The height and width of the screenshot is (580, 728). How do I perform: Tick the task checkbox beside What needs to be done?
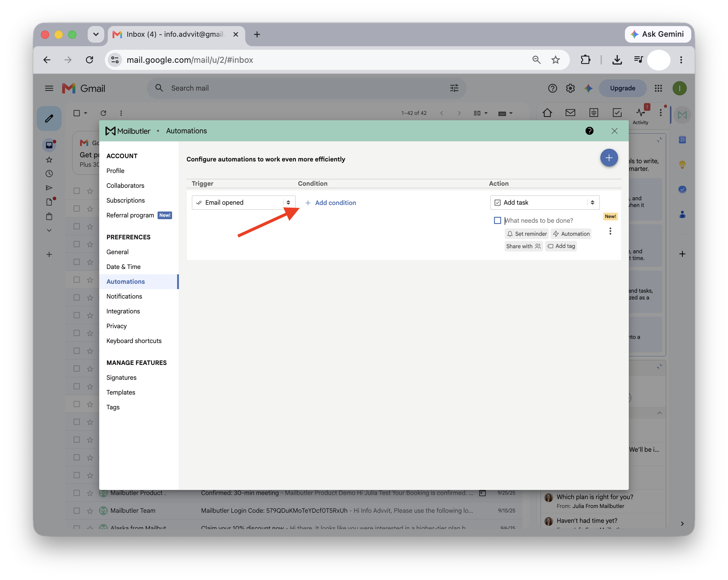click(x=497, y=220)
